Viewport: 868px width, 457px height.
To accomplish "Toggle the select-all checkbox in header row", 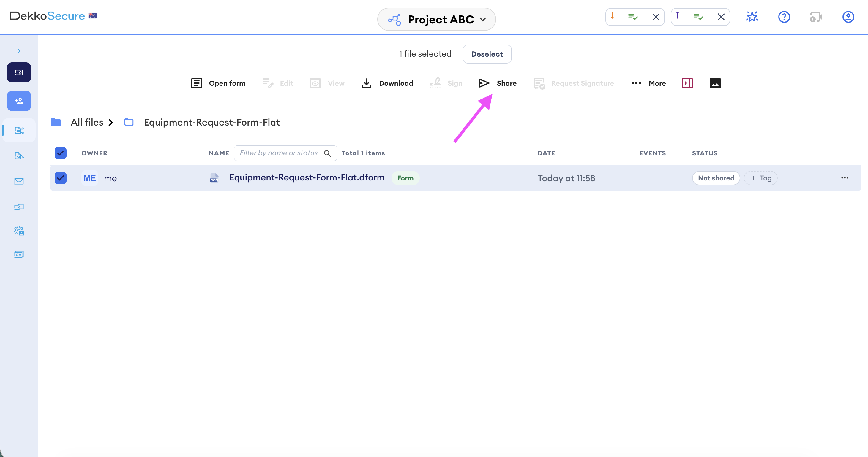I will (60, 153).
